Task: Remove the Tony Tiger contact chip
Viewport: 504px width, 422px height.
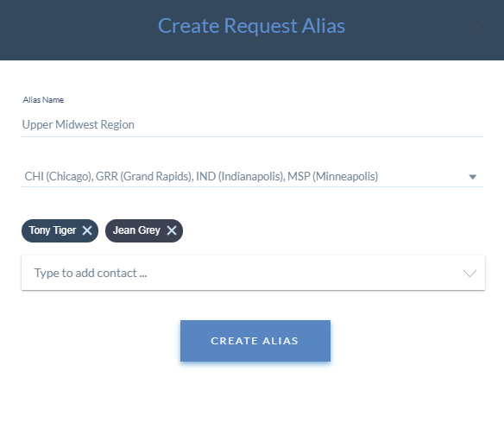Action: click(87, 230)
